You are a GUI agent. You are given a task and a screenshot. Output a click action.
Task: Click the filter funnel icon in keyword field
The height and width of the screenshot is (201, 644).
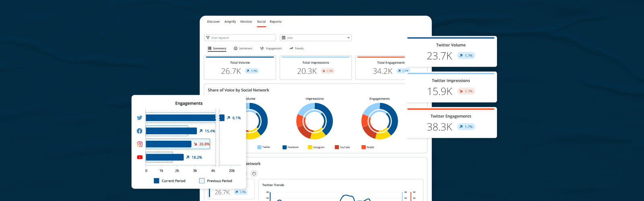pyautogui.click(x=208, y=38)
